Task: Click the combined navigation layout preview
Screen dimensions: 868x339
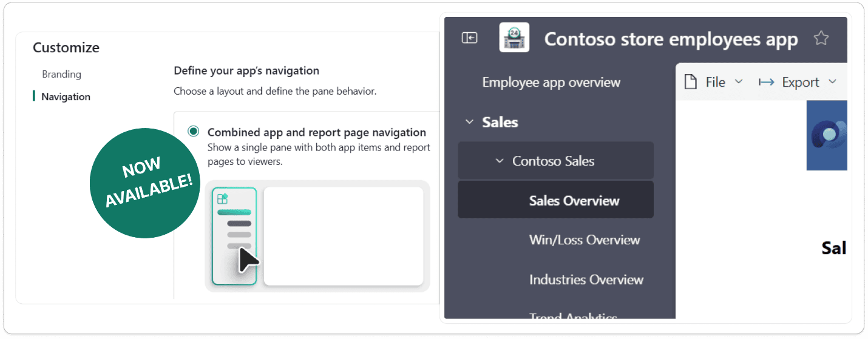Action: tap(317, 237)
